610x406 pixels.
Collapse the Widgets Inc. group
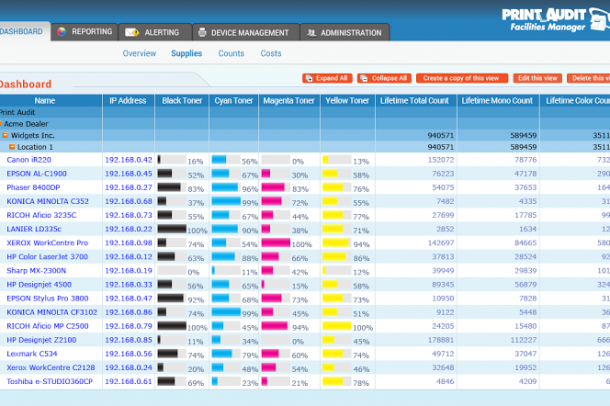click(x=5, y=135)
